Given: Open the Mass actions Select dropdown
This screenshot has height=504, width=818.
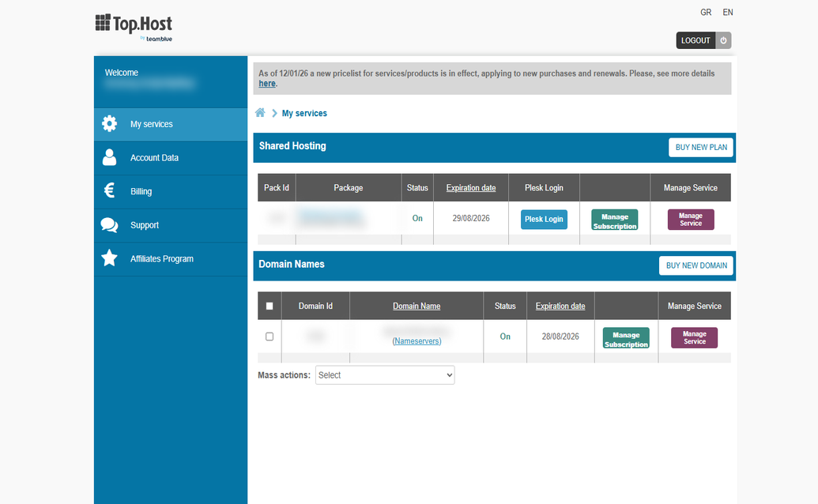Looking at the screenshot, I should tap(385, 375).
